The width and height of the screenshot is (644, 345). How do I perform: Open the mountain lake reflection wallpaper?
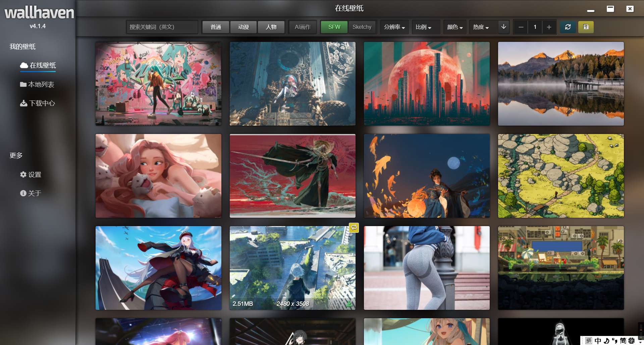tap(561, 84)
